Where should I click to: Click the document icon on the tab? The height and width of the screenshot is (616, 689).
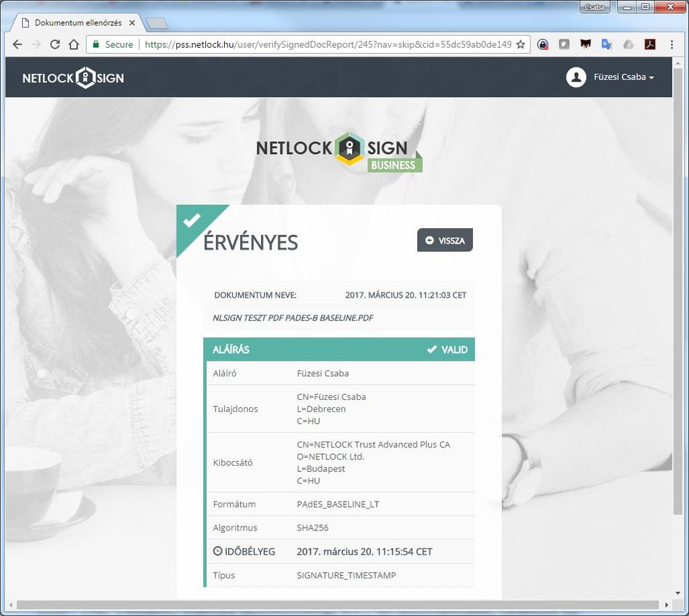click(x=26, y=23)
